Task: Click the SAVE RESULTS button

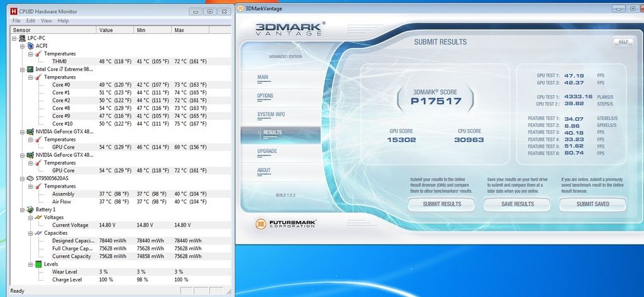Action: coord(517,204)
